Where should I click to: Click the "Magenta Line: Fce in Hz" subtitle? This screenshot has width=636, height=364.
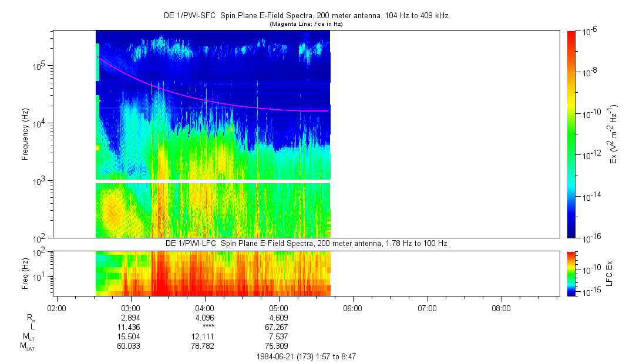[x=305, y=24]
